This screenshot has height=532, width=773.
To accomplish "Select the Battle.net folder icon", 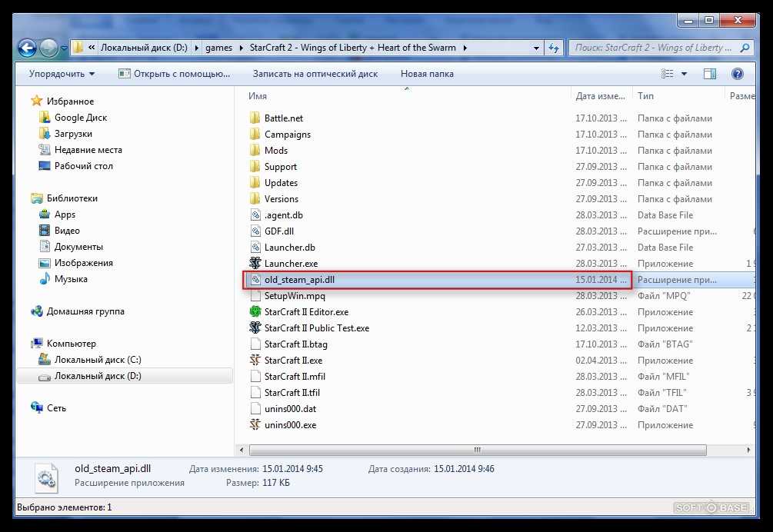I will tap(255, 118).
